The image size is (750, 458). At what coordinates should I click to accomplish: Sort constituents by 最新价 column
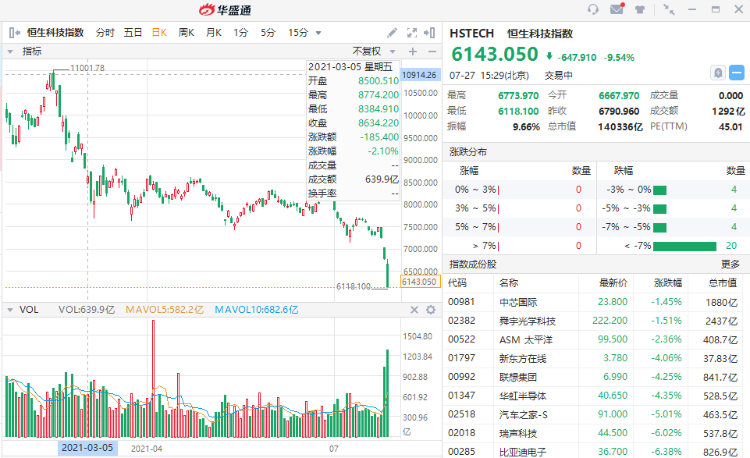coord(614,283)
